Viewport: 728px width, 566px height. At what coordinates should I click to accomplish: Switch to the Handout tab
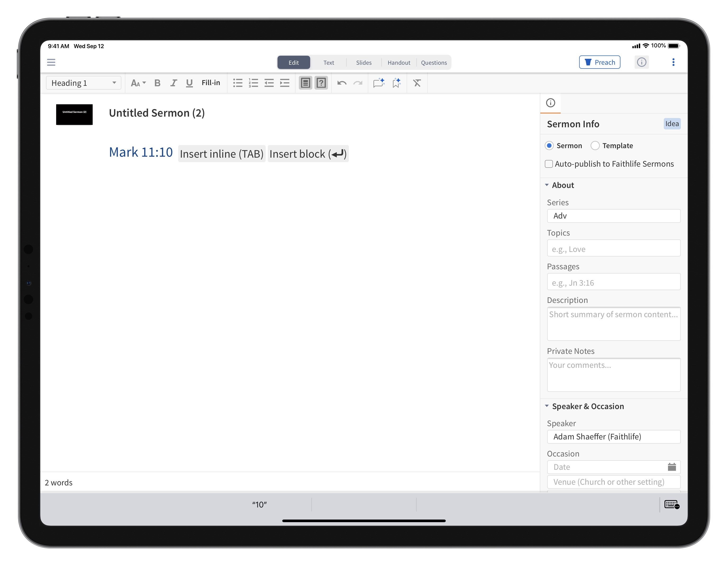click(x=399, y=63)
